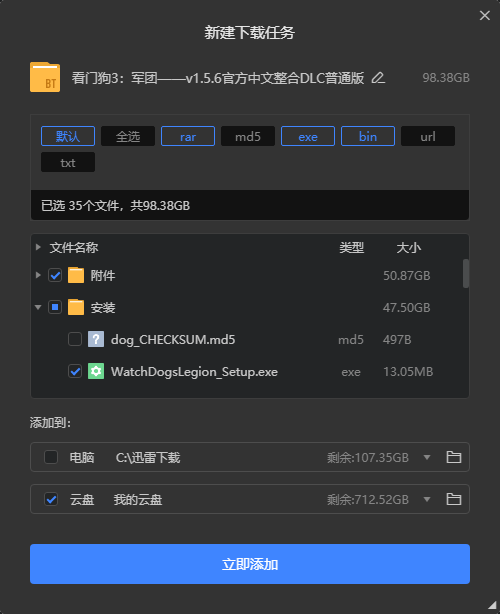
Task: Click the edit pencil icon beside task name
Action: (378, 78)
